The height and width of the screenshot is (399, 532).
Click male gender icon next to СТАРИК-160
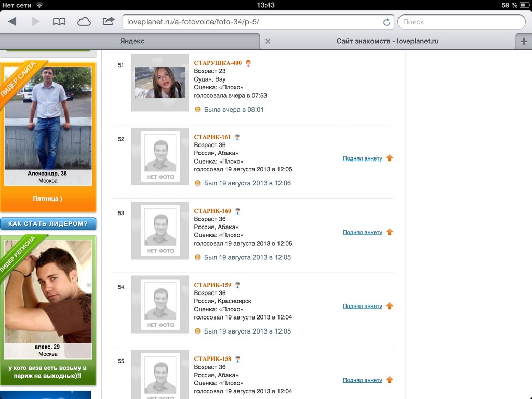tap(237, 211)
